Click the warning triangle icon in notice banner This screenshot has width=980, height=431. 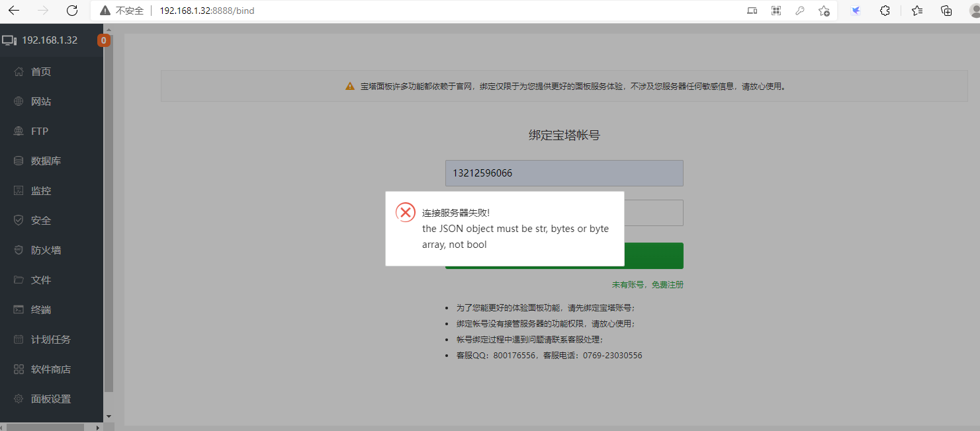click(350, 86)
